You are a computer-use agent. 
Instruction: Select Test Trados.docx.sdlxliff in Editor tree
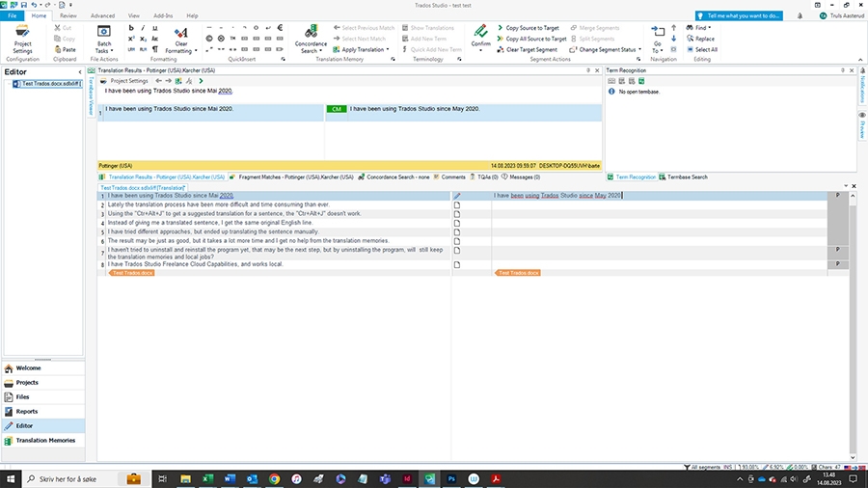(47, 84)
